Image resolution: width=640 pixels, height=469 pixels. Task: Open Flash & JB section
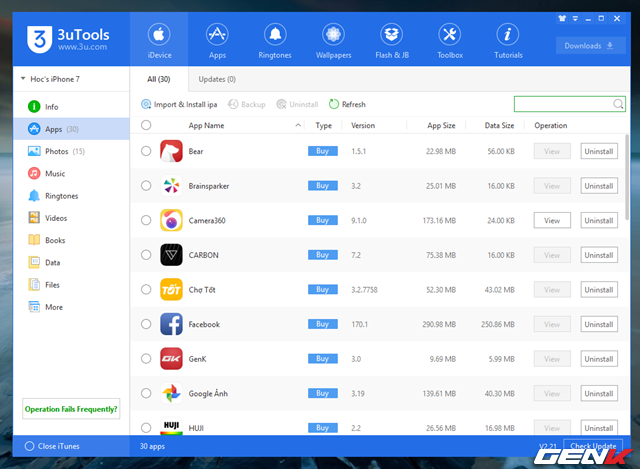(x=392, y=39)
